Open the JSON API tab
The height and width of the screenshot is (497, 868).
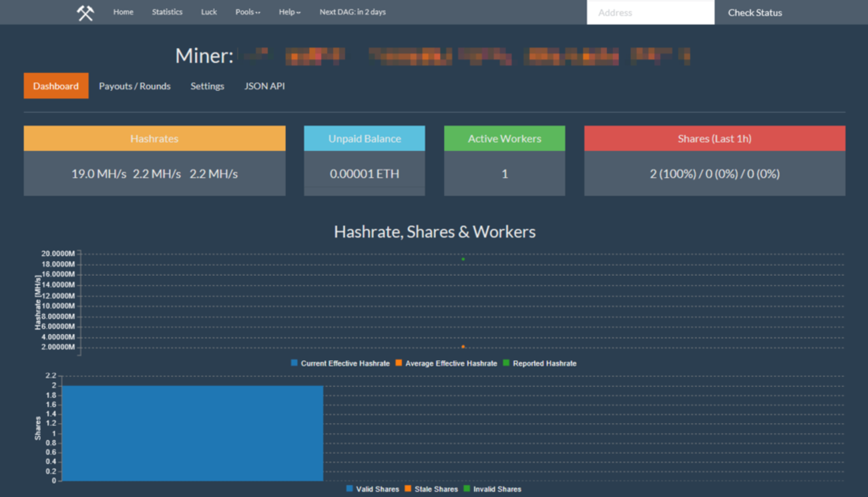click(x=264, y=86)
